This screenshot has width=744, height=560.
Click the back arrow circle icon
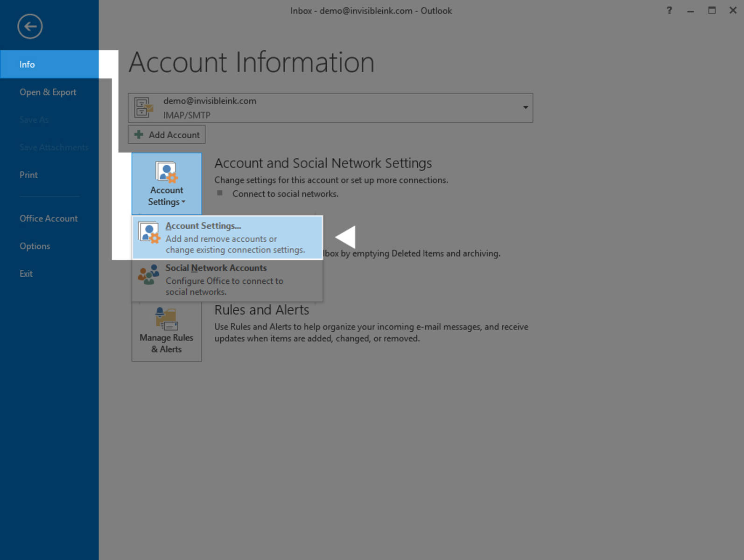click(x=30, y=27)
